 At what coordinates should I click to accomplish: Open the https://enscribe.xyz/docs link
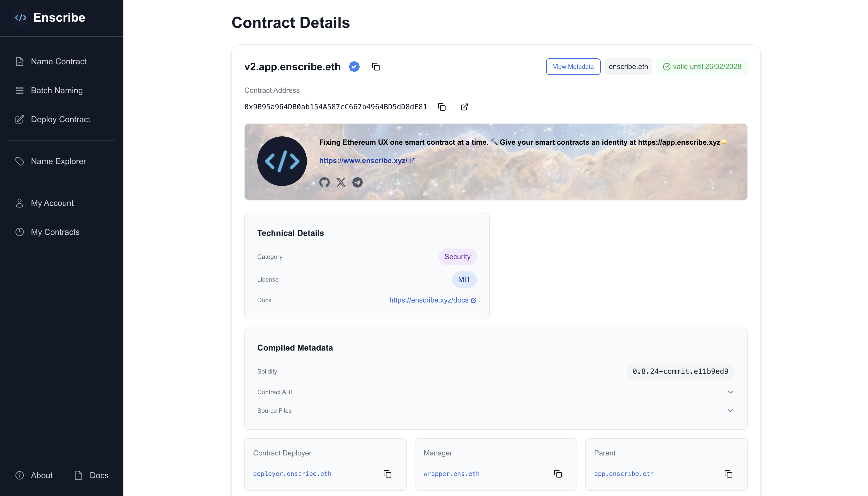click(429, 300)
